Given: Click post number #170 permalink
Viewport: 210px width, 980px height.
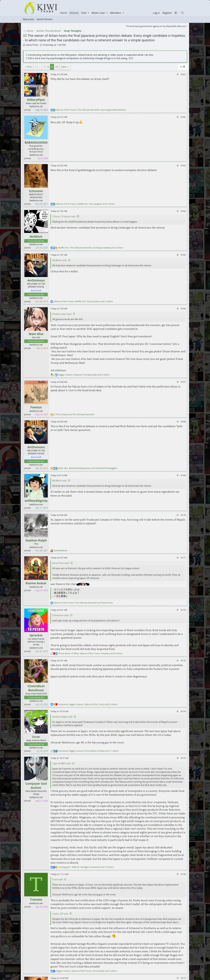Looking at the screenshot, I should (x=183, y=515).
